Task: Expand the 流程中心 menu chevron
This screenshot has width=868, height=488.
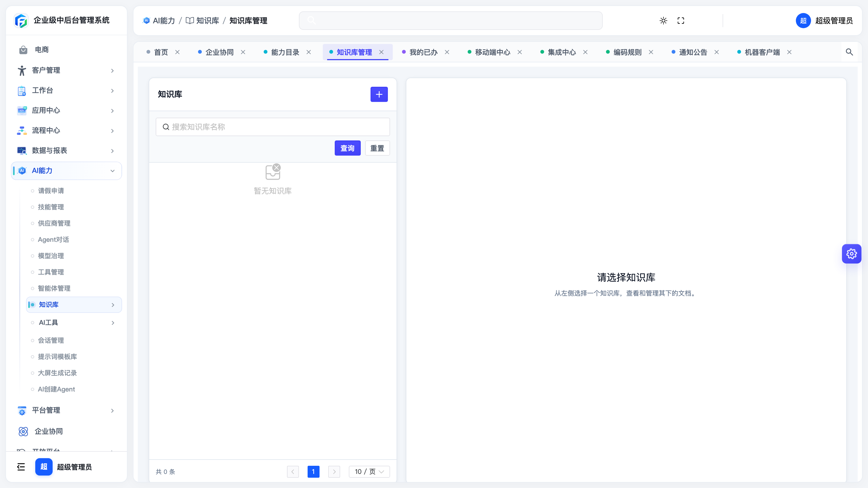Action: tap(113, 131)
